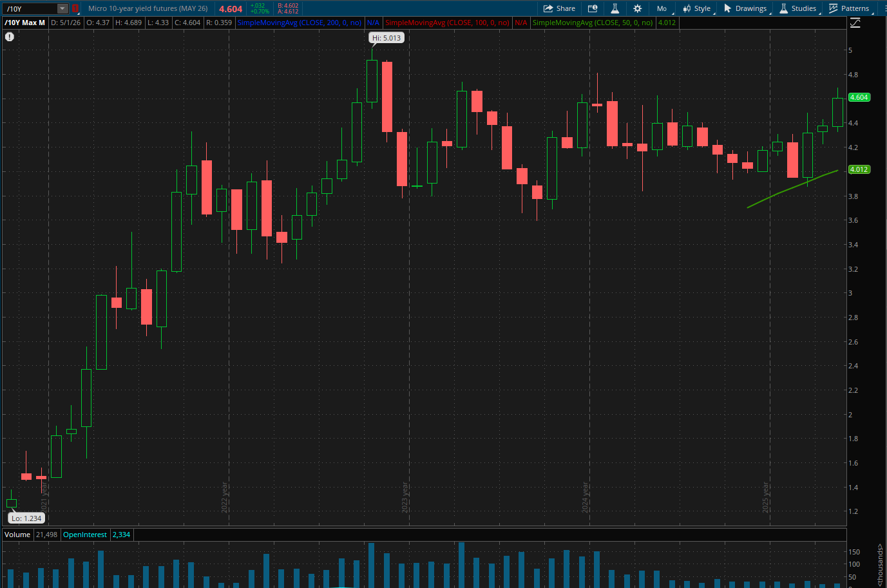
Task: Click the /10Y Max M chart label
Action: click(x=25, y=23)
